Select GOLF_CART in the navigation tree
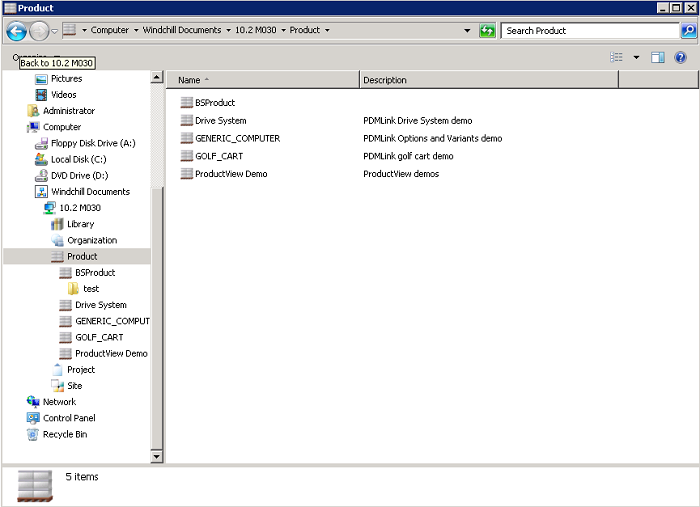Image resolution: width=700 pixels, height=507 pixels. coord(99,337)
